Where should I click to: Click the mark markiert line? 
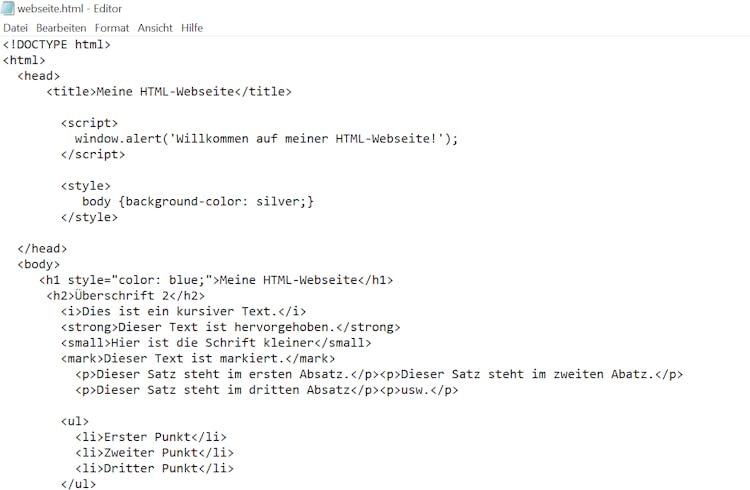198,358
